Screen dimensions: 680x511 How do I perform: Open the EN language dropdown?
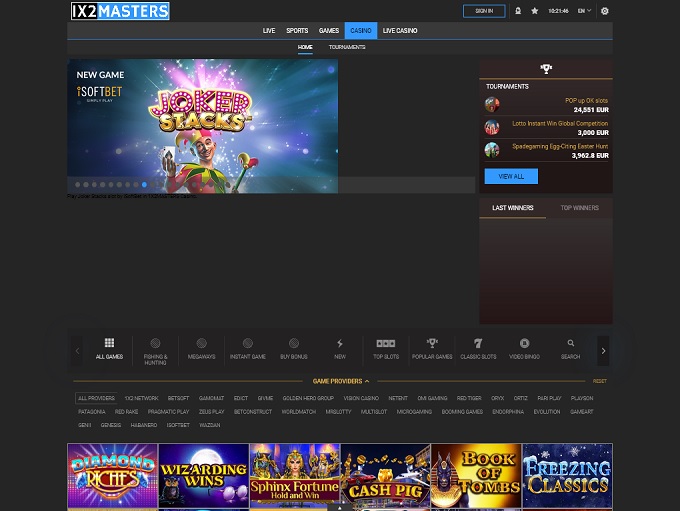click(x=583, y=11)
